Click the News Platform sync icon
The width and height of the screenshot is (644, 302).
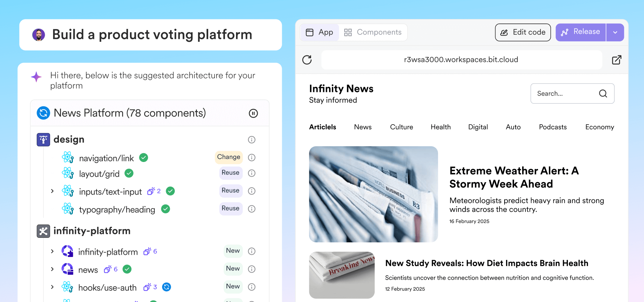(43, 113)
